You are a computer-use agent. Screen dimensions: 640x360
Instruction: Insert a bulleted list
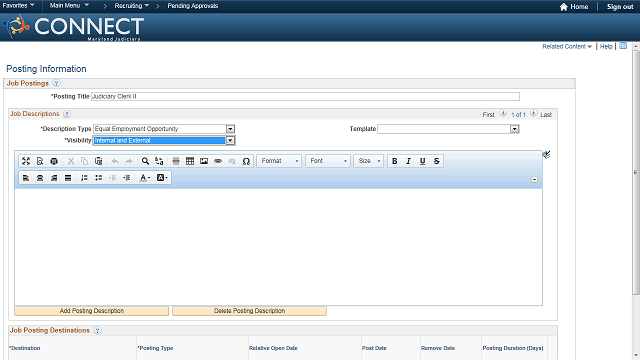click(98, 178)
